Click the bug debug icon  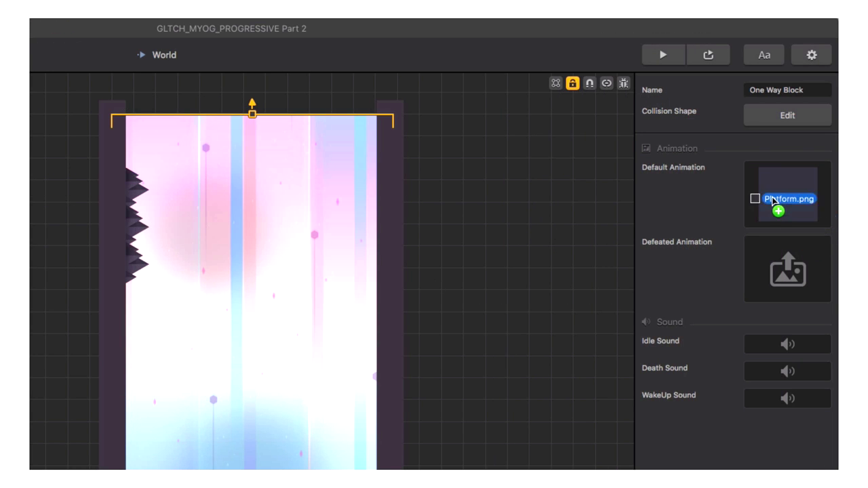coord(623,83)
